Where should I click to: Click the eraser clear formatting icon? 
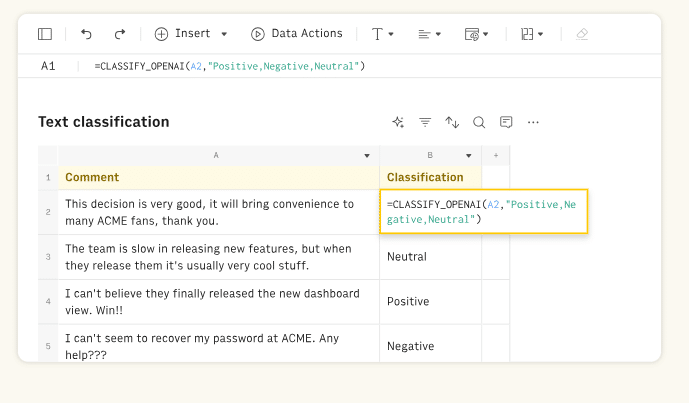click(x=582, y=34)
